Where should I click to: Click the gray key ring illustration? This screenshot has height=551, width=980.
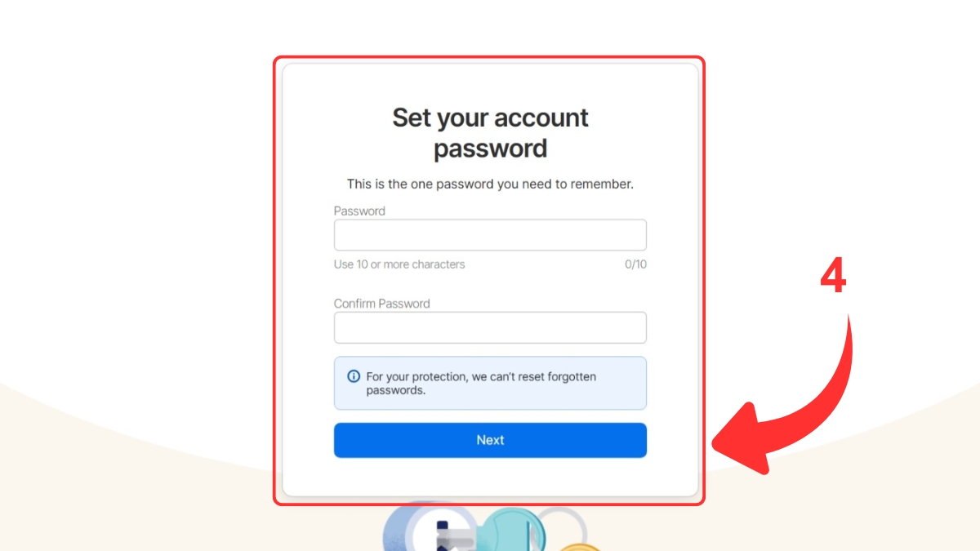coord(562,527)
